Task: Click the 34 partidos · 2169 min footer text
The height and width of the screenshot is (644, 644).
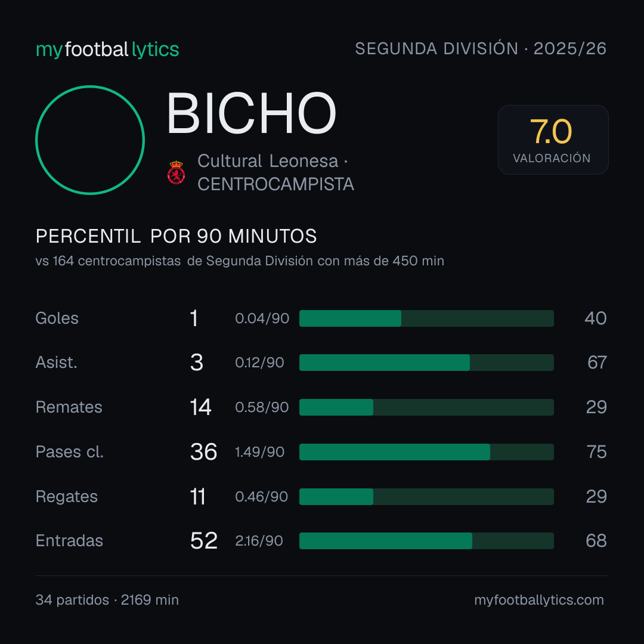Action: coord(107,600)
